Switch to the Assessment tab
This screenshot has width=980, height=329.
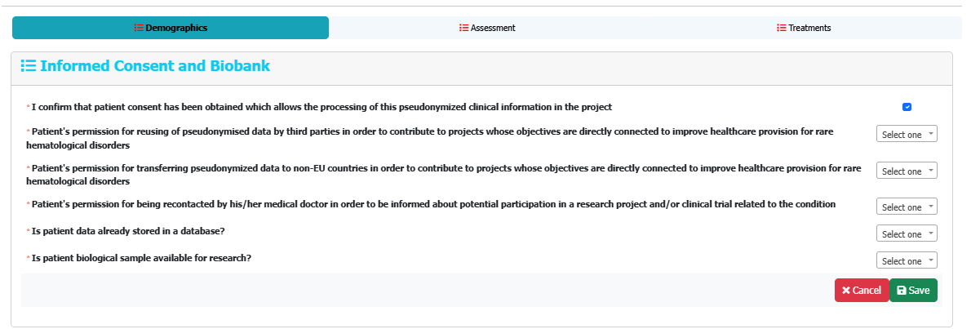(x=487, y=28)
